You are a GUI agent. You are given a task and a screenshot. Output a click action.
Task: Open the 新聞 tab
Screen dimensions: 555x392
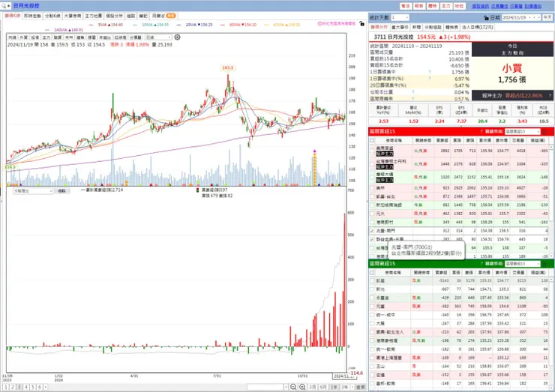[x=416, y=27]
